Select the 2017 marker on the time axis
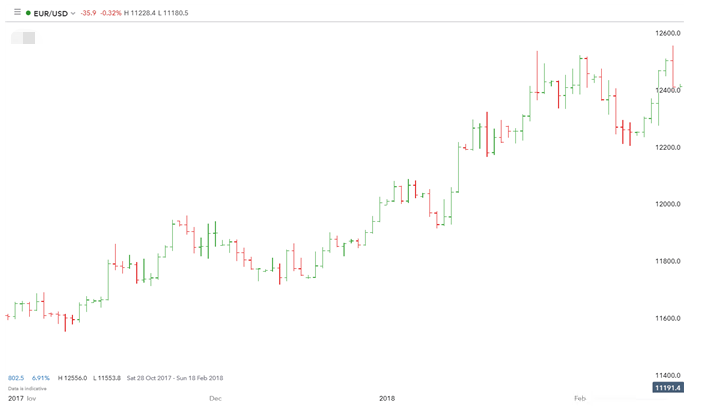This screenshot has width=701, height=406. (x=14, y=398)
